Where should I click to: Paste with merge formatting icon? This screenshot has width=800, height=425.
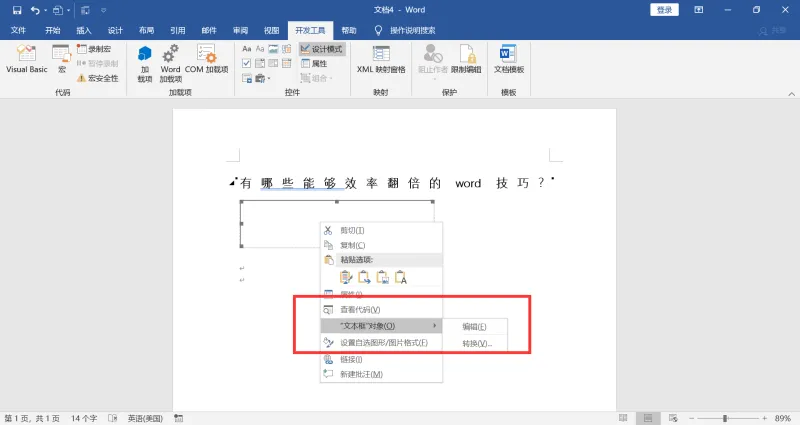point(364,277)
